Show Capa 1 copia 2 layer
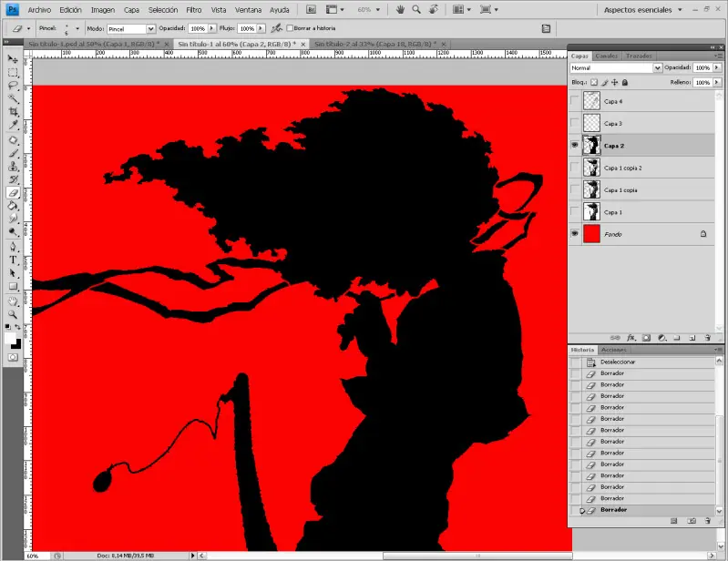728x561 pixels. point(575,168)
